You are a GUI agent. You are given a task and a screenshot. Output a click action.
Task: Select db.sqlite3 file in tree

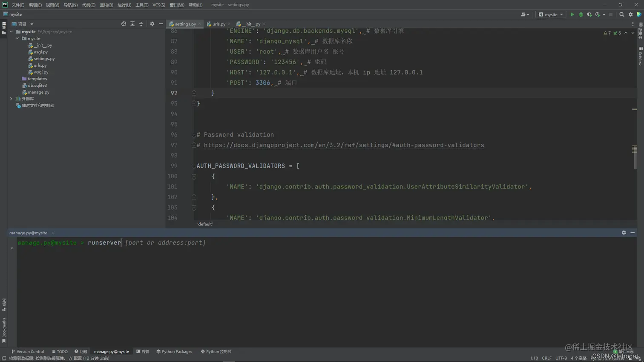pos(34,86)
